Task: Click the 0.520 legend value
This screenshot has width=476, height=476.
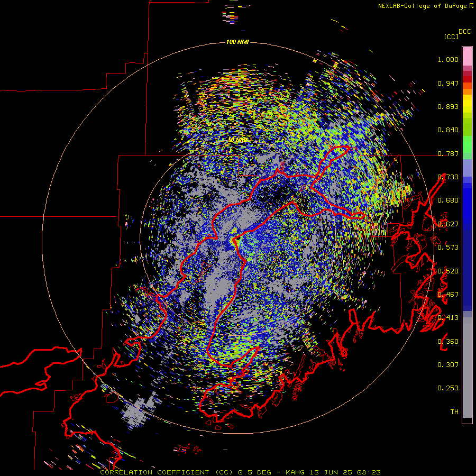Action: pyautogui.click(x=448, y=271)
